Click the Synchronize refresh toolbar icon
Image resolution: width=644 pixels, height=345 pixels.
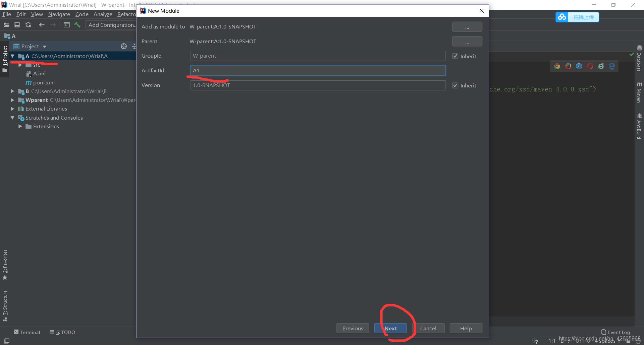point(28,25)
